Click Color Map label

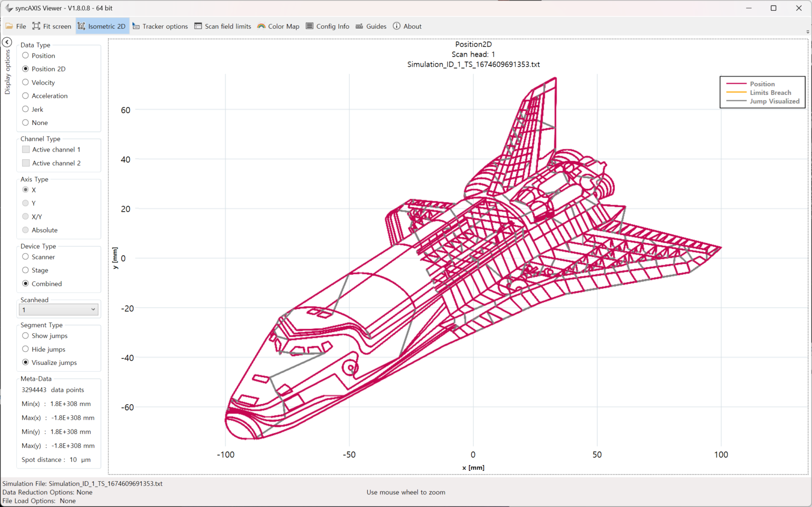pyautogui.click(x=284, y=26)
